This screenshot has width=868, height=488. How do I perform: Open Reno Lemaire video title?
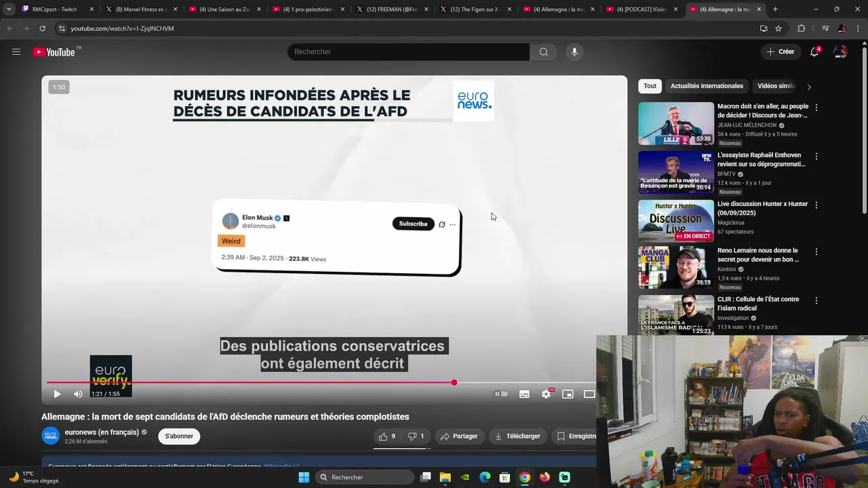click(759, 255)
